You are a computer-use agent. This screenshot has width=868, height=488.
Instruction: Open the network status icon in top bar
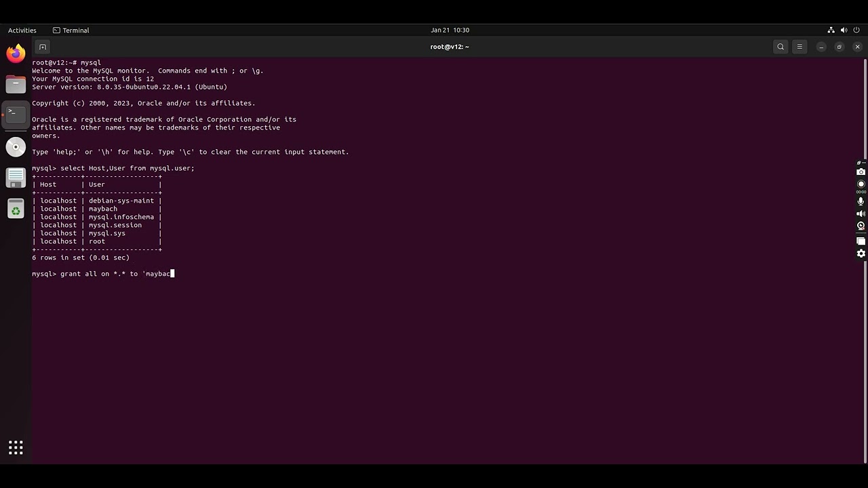831,30
